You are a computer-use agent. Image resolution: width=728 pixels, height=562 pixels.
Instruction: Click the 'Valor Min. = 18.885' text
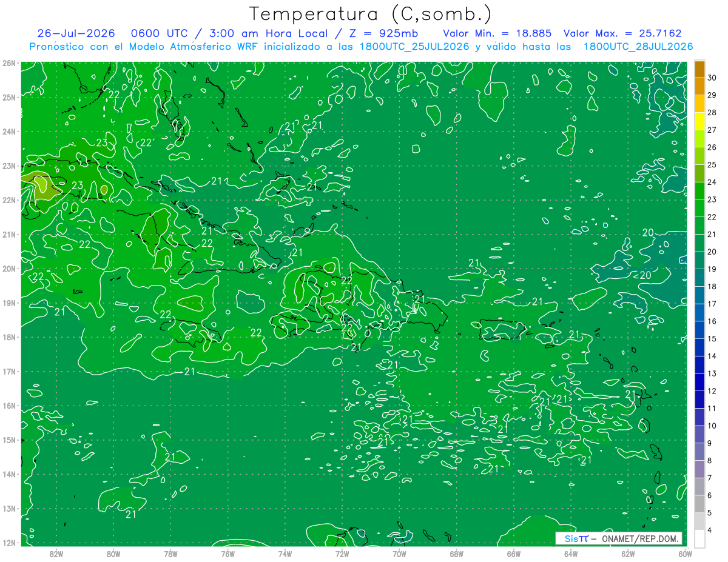click(499, 33)
